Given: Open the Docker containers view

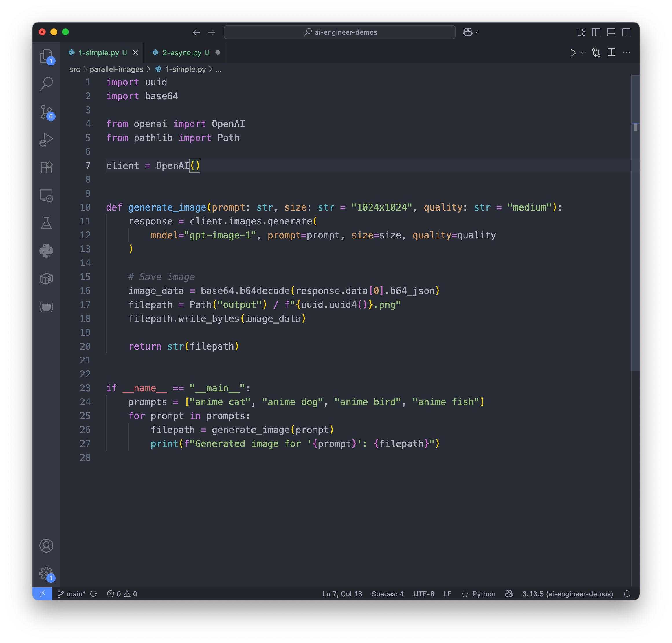Looking at the screenshot, I should tap(47, 278).
